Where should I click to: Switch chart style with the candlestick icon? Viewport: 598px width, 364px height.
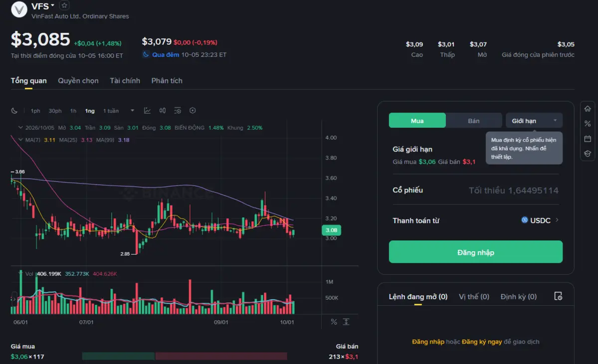(163, 111)
